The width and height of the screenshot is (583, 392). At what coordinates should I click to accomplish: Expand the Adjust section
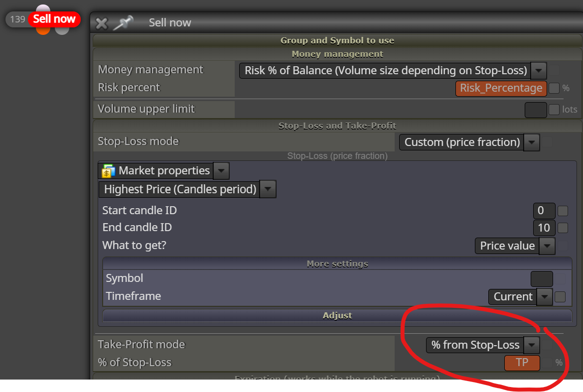coord(337,315)
